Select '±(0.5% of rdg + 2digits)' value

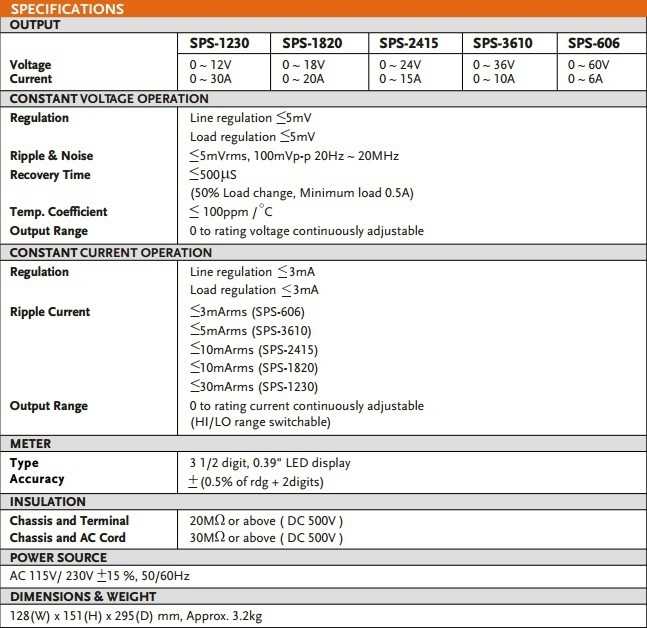pos(256,482)
